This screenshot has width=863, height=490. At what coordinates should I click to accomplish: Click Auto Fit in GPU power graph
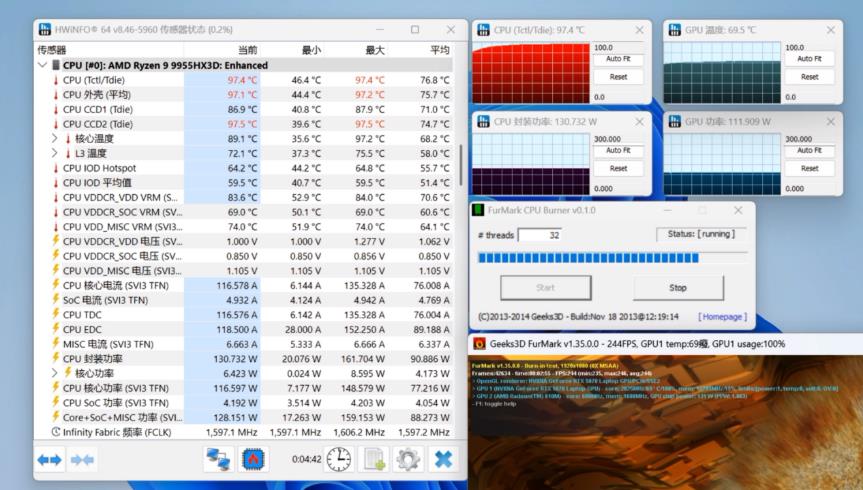pyautogui.click(x=810, y=150)
